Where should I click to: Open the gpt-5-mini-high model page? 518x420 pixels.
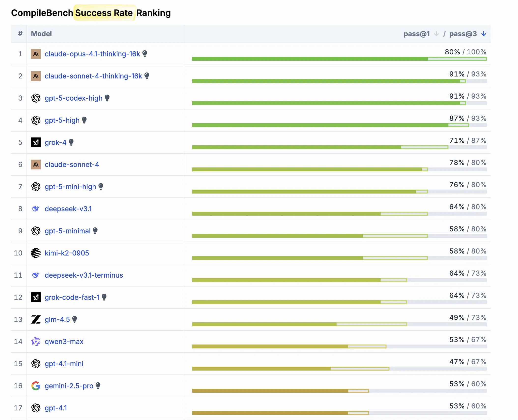point(70,187)
